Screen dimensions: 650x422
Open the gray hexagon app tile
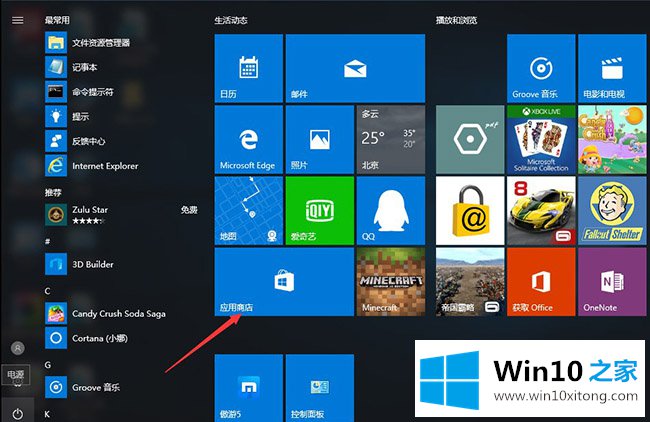(x=470, y=139)
